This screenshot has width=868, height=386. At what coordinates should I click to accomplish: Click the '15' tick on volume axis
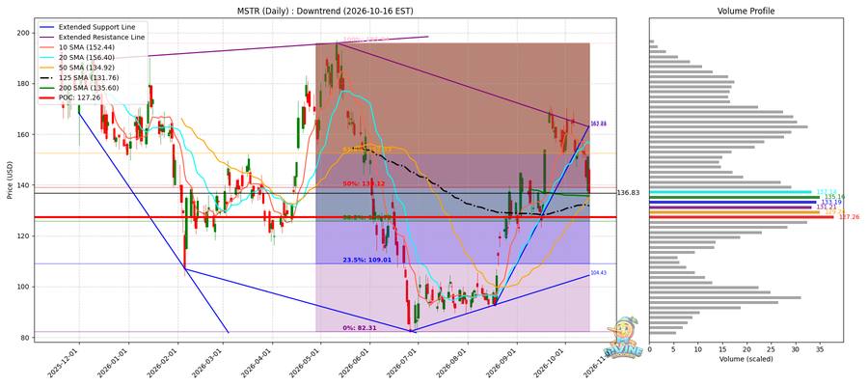(722, 349)
